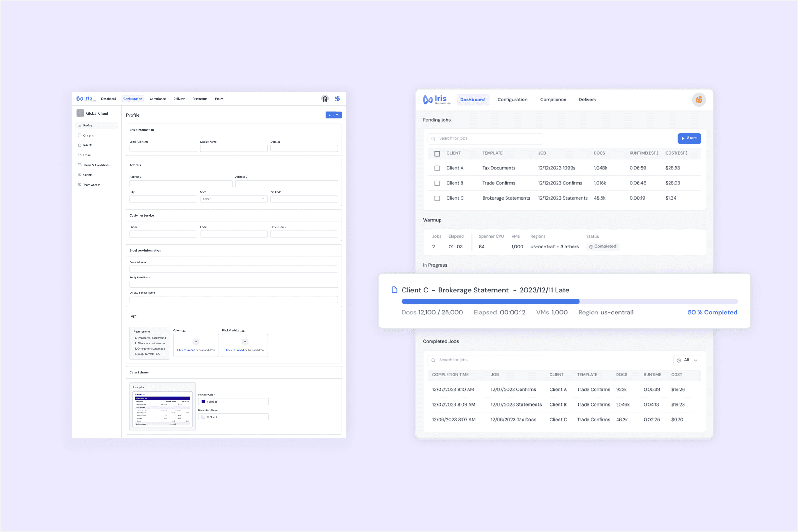Focus the Reply To Address field
The image size is (798, 532).
tap(234, 284)
